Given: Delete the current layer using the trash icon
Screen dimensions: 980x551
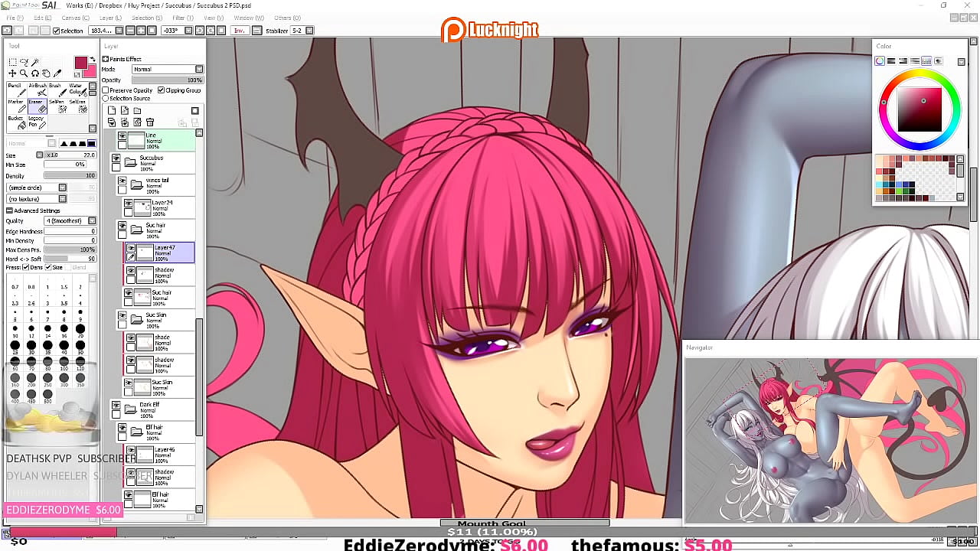Looking at the screenshot, I should 150,122.
